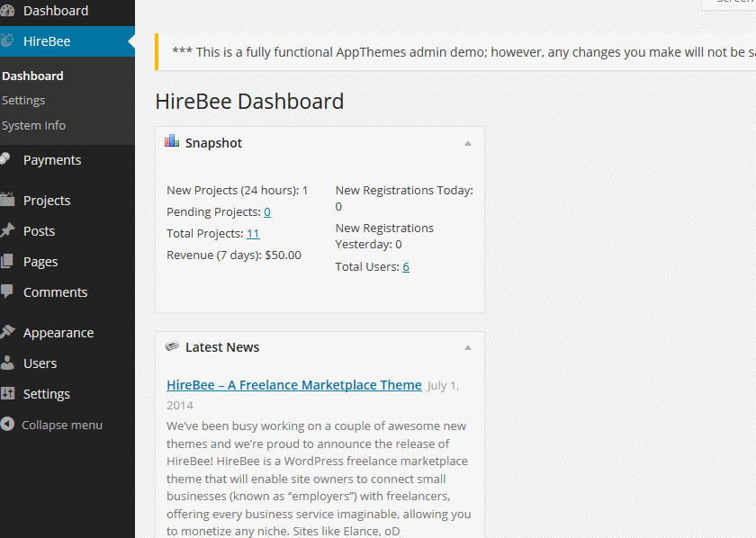Image resolution: width=756 pixels, height=538 pixels.
Task: Select Settings under the HireBee submenu
Action: click(x=23, y=100)
